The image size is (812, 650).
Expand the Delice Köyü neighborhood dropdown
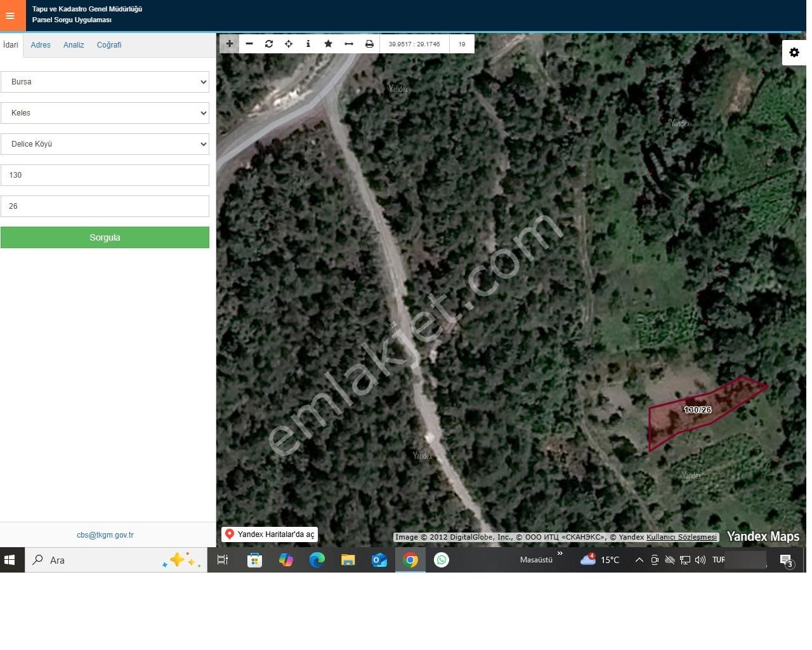(105, 144)
